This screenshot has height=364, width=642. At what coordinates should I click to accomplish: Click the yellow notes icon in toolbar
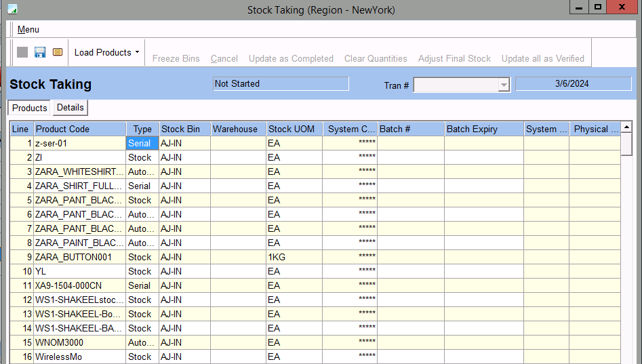[58, 52]
